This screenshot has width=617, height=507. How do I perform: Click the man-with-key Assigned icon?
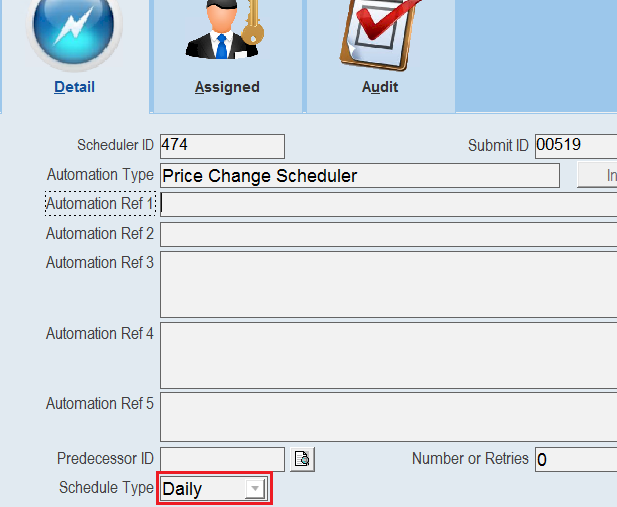pos(224,30)
